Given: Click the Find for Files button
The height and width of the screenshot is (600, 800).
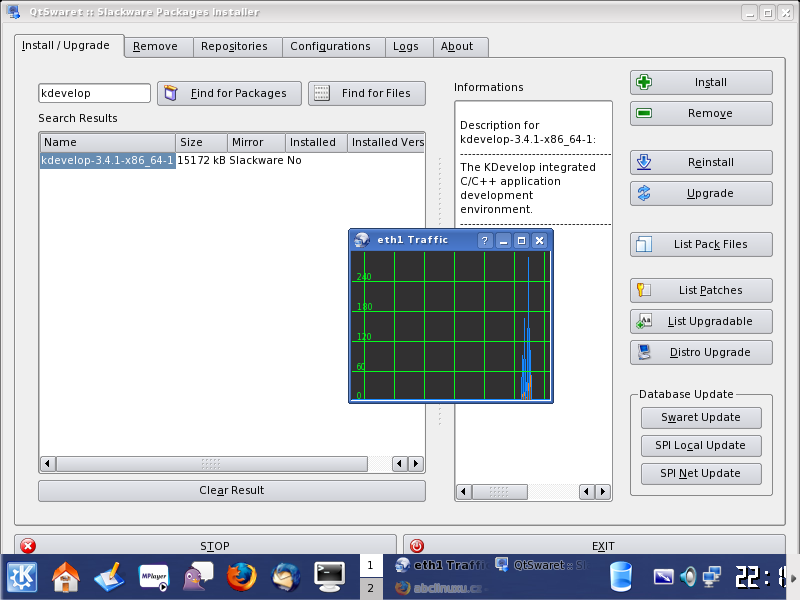Looking at the screenshot, I should pyautogui.click(x=367, y=93).
